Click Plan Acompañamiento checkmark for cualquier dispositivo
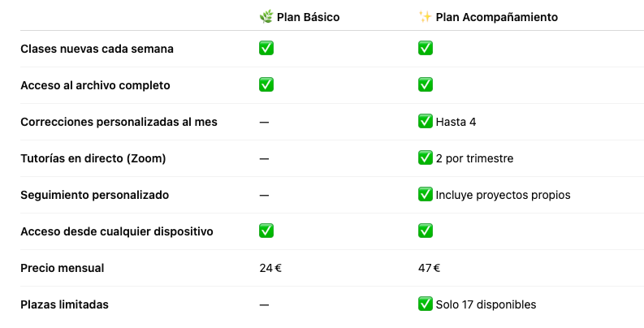This screenshot has height=328, width=644. click(425, 231)
